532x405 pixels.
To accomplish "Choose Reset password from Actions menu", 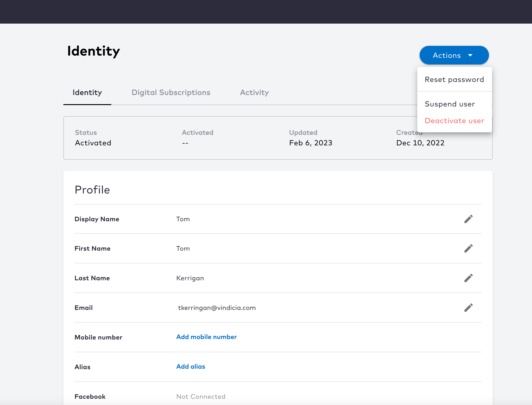I will [x=454, y=79].
